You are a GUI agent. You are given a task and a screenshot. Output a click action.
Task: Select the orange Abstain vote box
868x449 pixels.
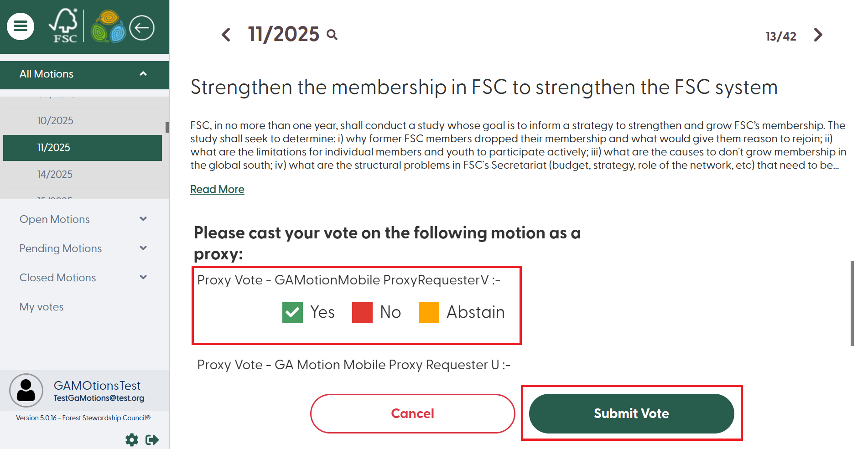tap(429, 313)
